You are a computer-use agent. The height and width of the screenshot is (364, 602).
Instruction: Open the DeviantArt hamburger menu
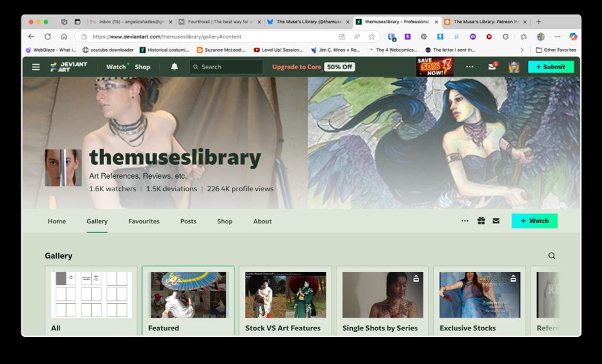36,67
